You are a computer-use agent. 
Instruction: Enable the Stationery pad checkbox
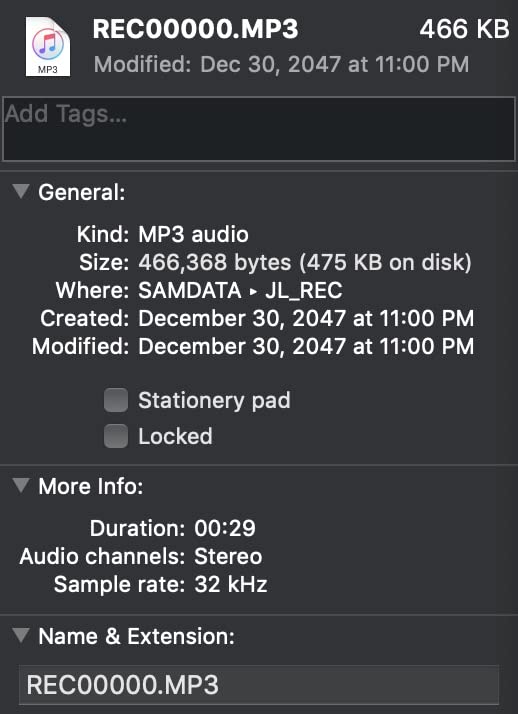click(116, 400)
